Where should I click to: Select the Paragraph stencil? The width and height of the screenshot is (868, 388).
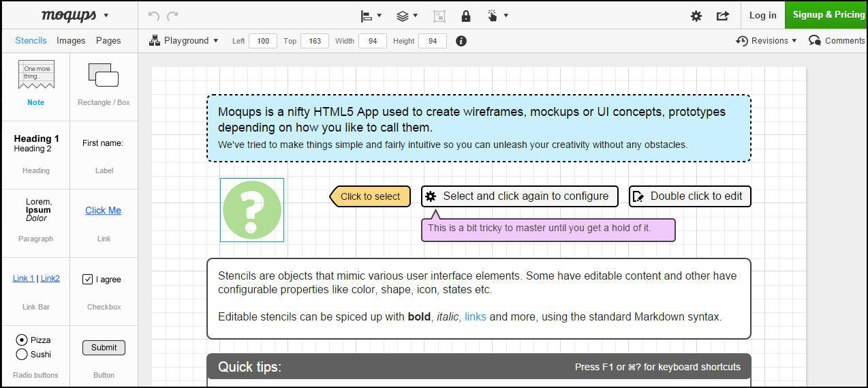point(36,223)
